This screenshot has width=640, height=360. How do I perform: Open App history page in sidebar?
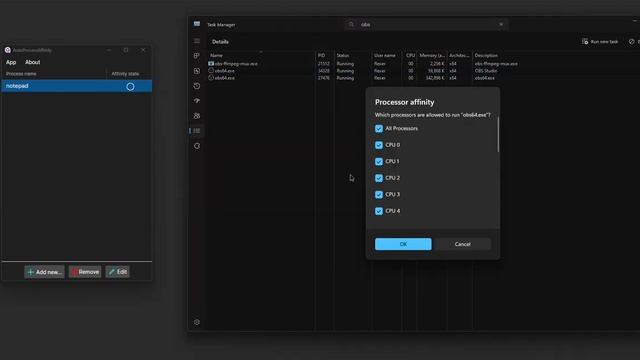click(x=197, y=86)
